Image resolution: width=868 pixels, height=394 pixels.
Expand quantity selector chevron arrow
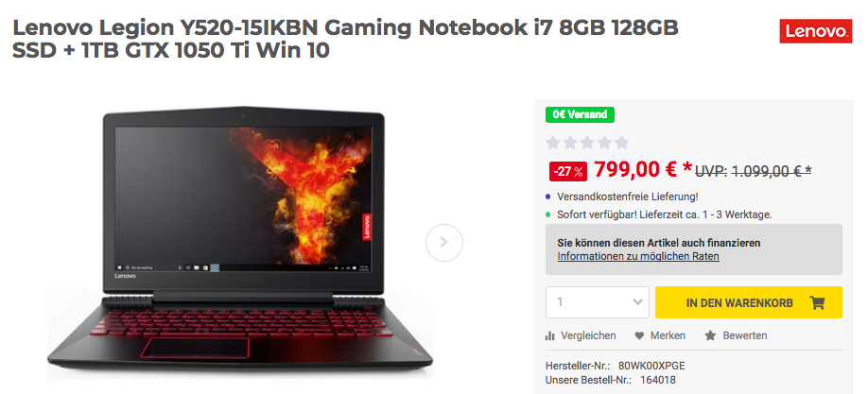click(x=637, y=302)
